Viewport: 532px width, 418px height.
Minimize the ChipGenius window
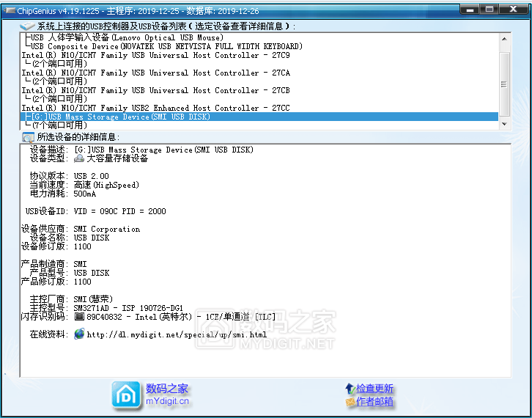coord(470,10)
